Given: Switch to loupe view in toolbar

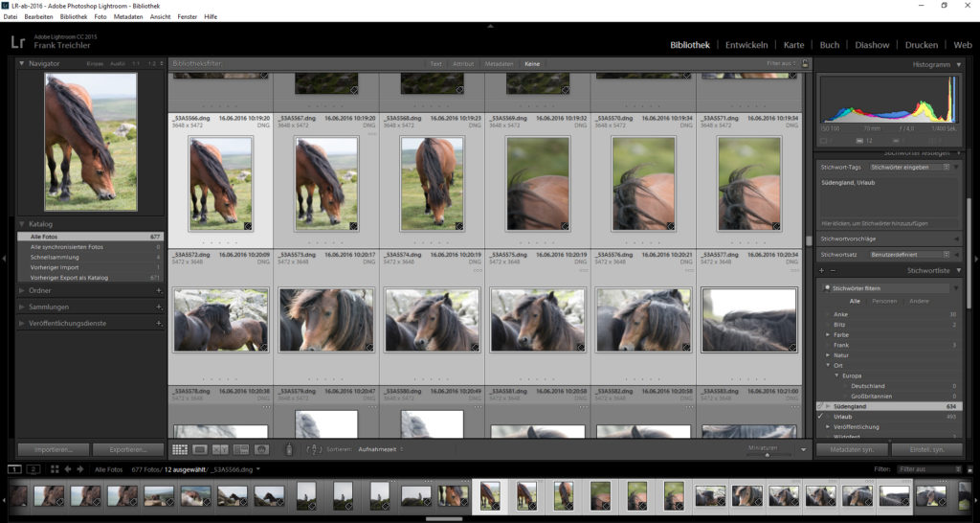Looking at the screenshot, I should pyautogui.click(x=200, y=449).
